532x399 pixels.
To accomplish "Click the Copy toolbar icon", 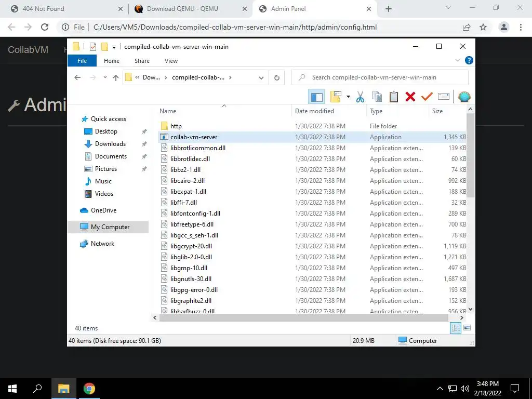I will [377, 97].
